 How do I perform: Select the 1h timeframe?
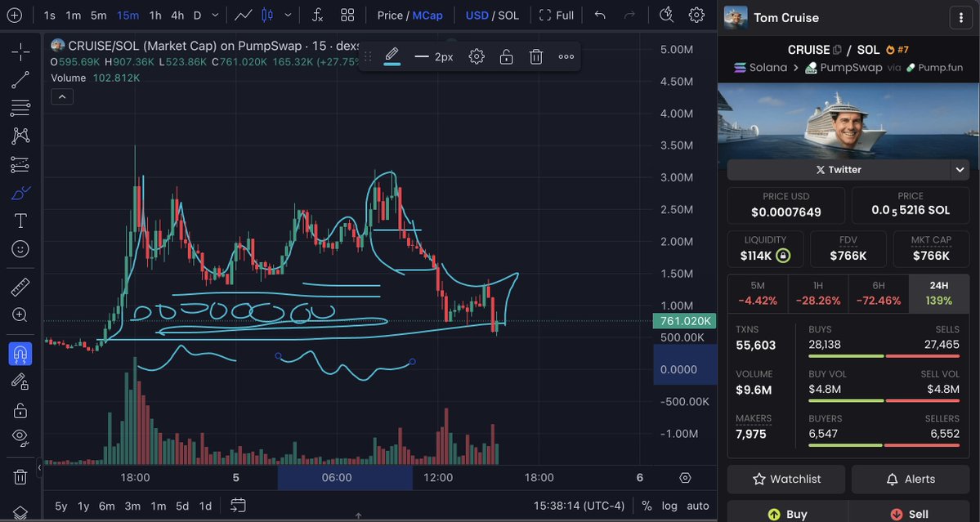(155, 15)
